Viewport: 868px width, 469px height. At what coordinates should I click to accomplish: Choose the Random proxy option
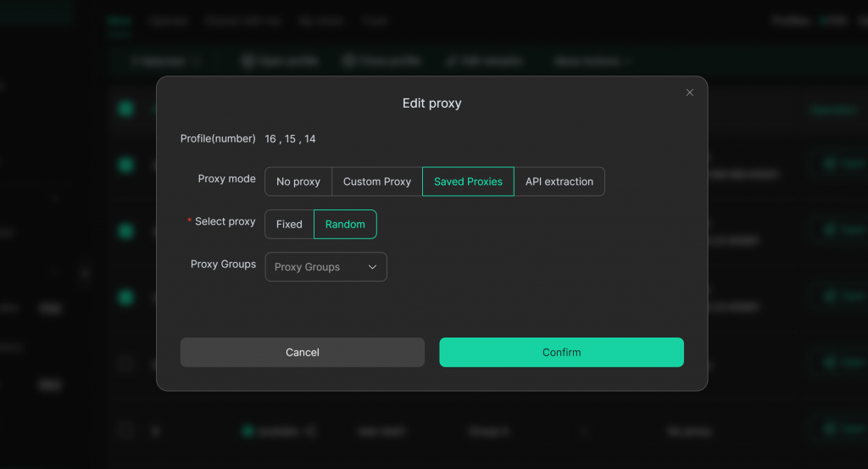(x=345, y=225)
